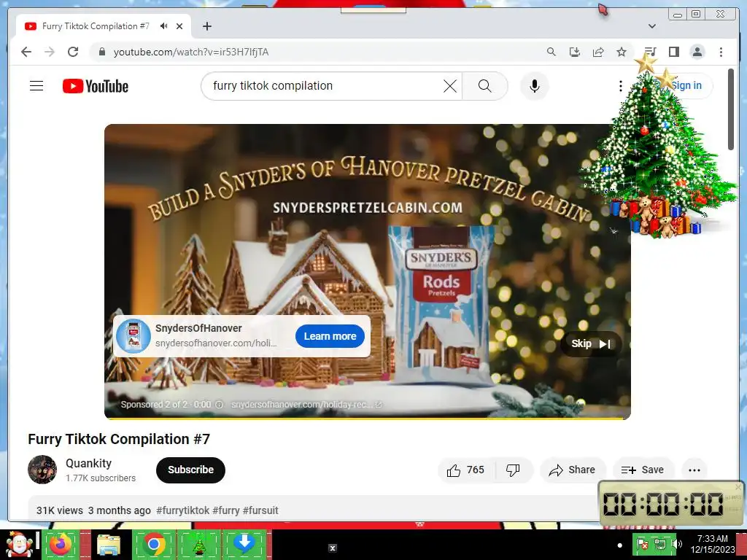The image size is (747, 560).
Task: Click the small X in taskbar center
Action: click(x=333, y=548)
